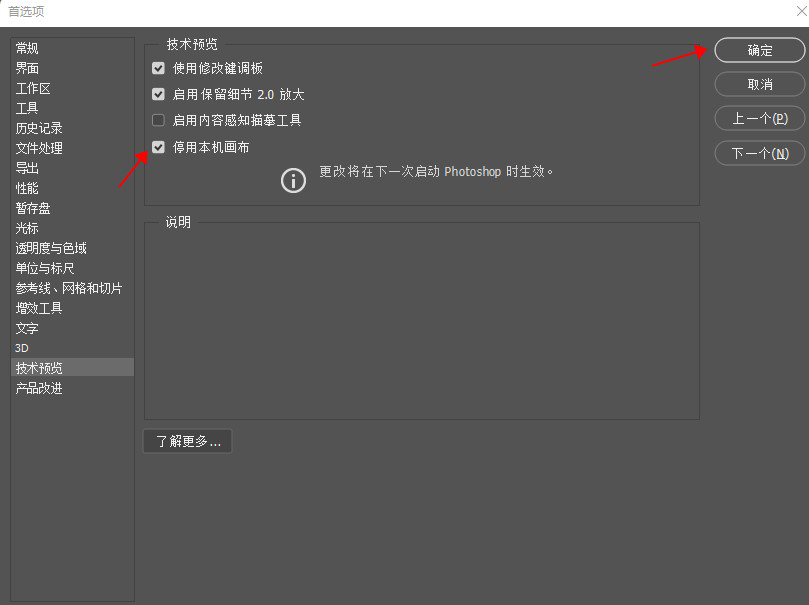Screen dimensions: 809x605
Task: Go to next page with 下一个(N)
Action: point(759,153)
